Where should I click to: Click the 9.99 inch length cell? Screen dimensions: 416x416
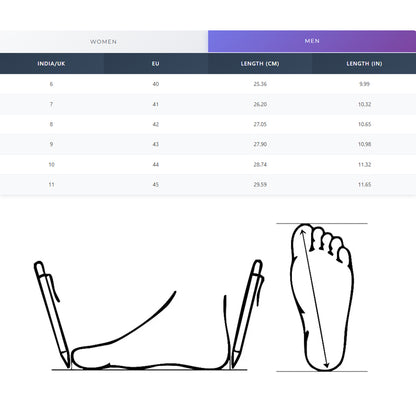click(364, 84)
